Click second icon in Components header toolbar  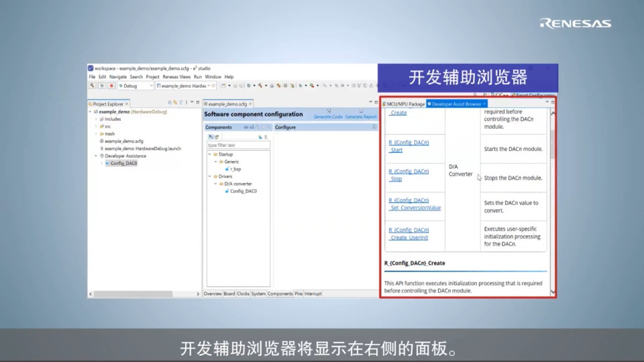[252, 127]
